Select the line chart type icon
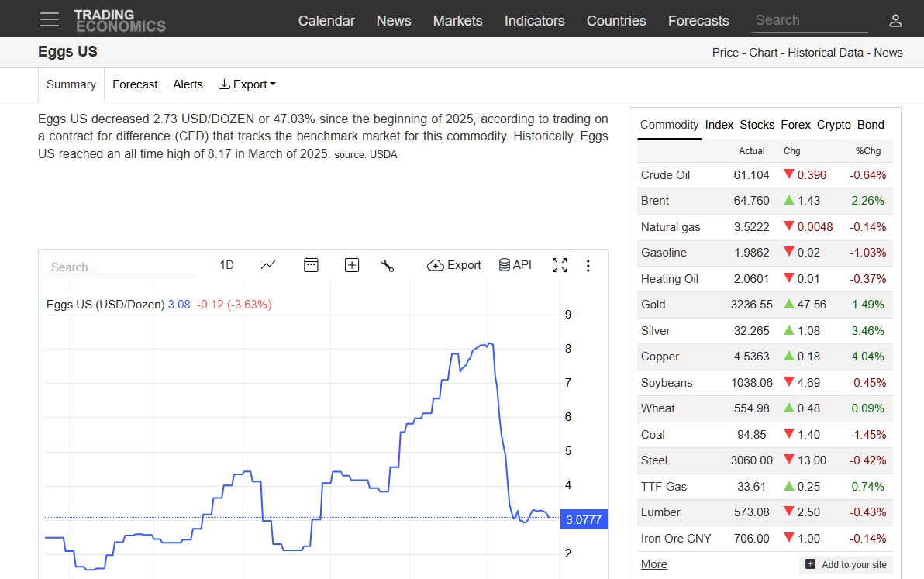This screenshot has height=579, width=924. [268, 265]
